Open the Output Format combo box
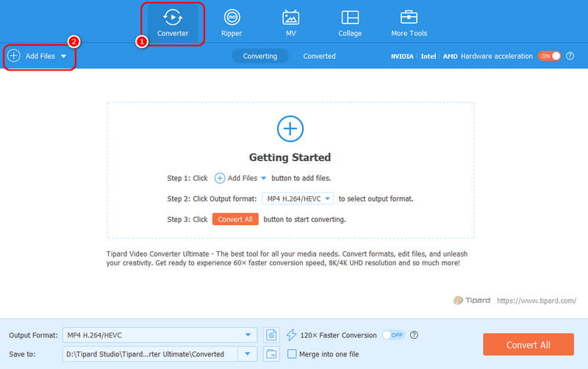 tap(159, 335)
